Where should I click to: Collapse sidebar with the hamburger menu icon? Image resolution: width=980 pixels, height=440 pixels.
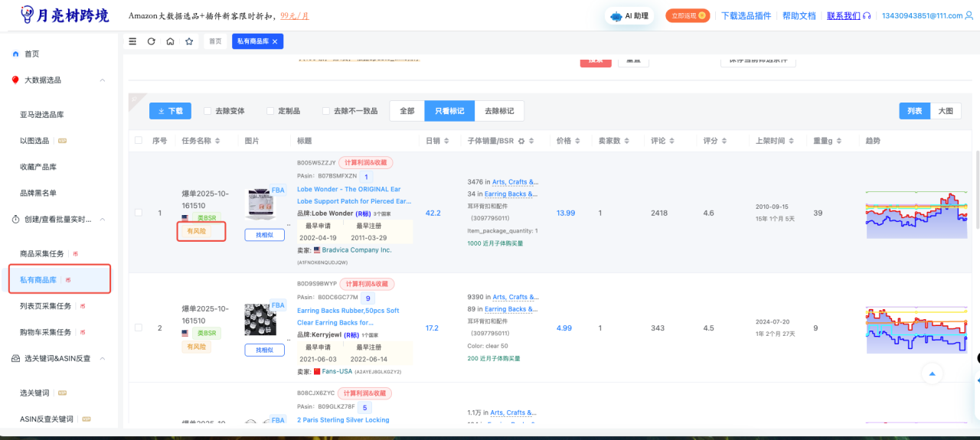pyautogui.click(x=132, y=41)
